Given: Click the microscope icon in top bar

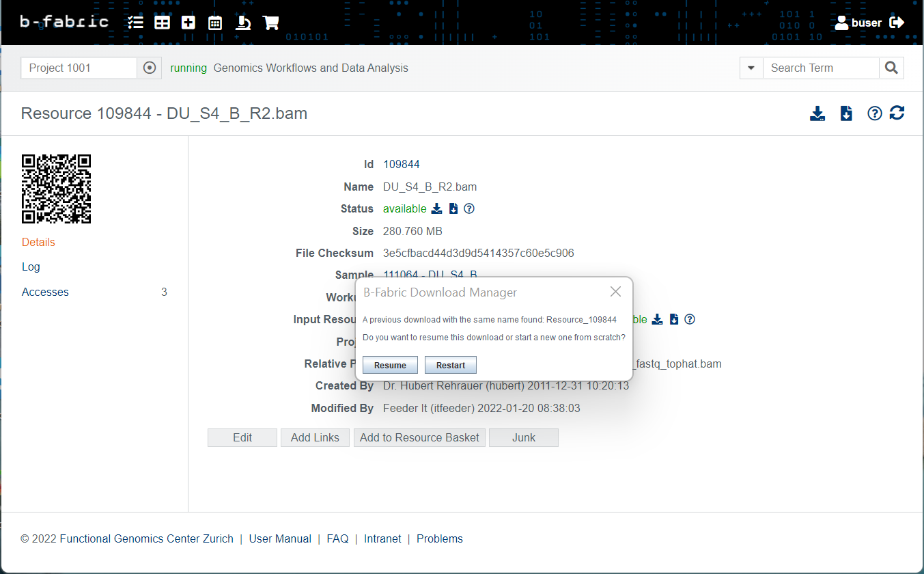Looking at the screenshot, I should pos(242,23).
